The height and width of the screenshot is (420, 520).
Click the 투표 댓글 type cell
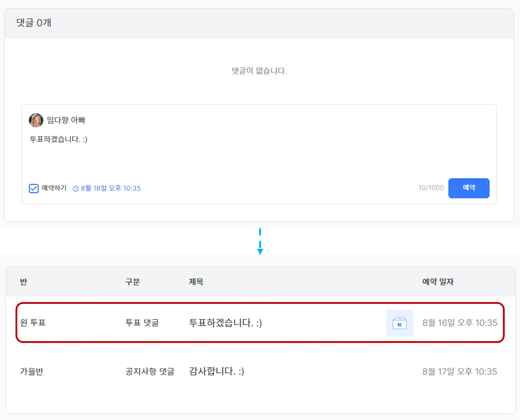(142, 323)
